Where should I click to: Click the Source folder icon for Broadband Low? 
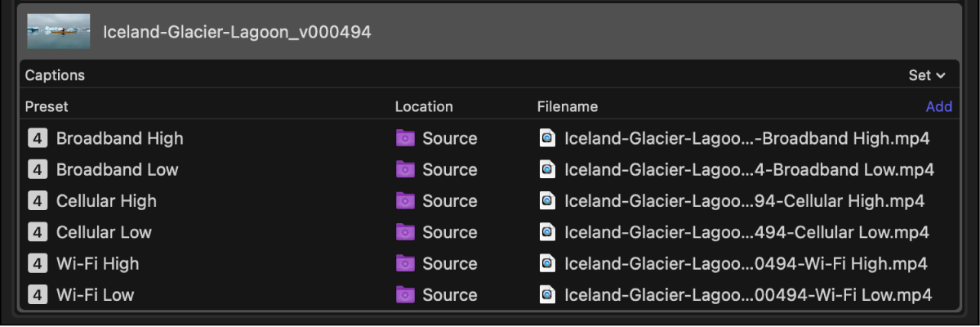[405, 169]
